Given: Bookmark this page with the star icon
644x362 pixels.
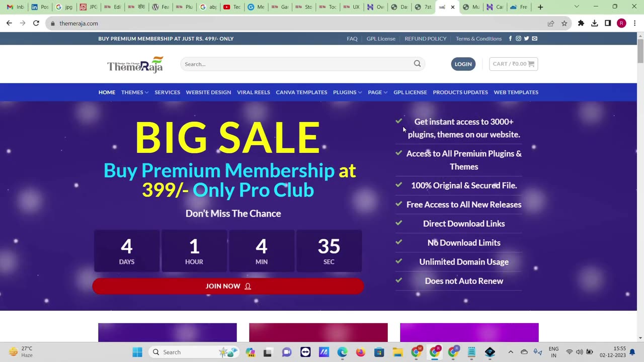Looking at the screenshot, I should 565,23.
